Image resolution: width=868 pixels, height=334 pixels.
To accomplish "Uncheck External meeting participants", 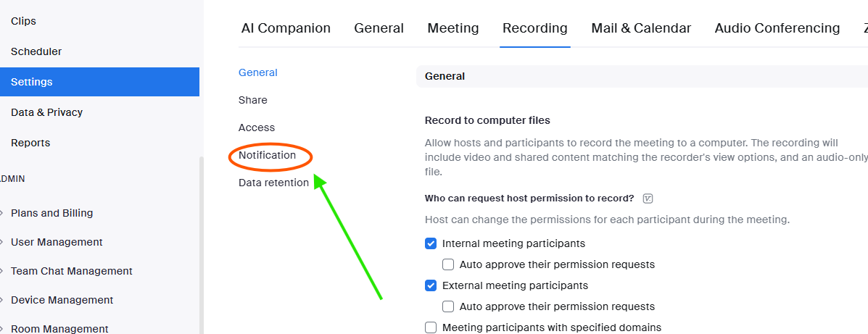I will click(x=431, y=285).
